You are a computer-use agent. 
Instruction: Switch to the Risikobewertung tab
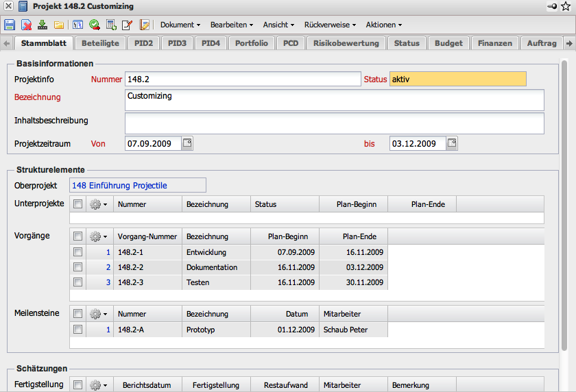click(346, 43)
